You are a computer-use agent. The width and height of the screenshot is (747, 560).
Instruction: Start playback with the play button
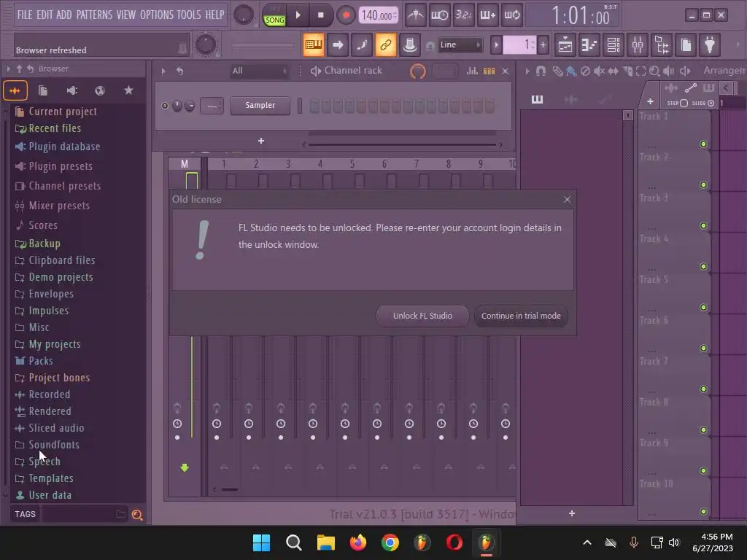click(x=298, y=15)
